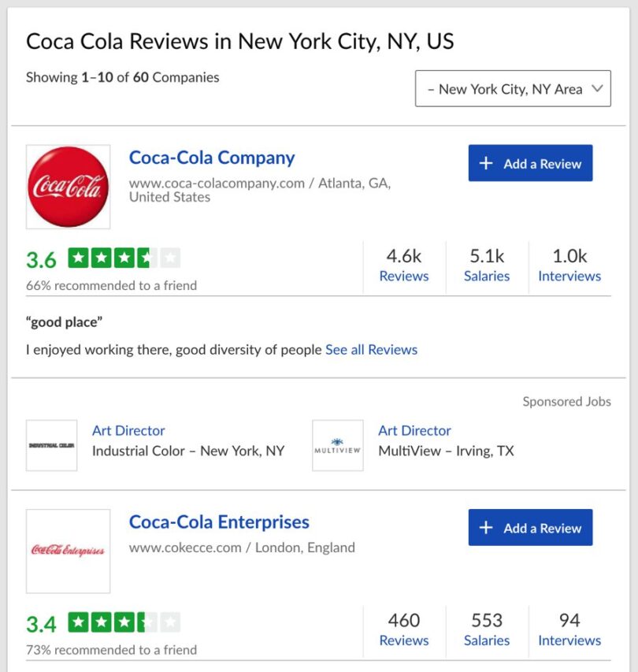This screenshot has height=672, width=638.
Task: Click the chevron arrow on the location selector
Action: point(597,88)
